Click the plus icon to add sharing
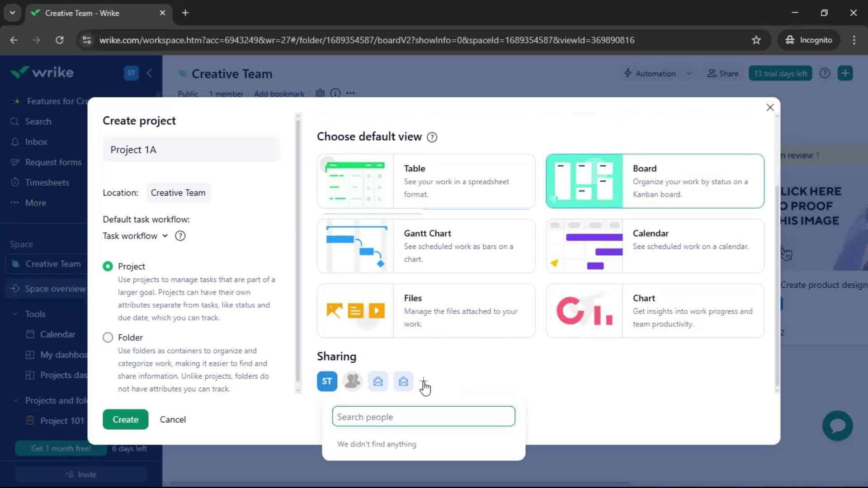 424,381
